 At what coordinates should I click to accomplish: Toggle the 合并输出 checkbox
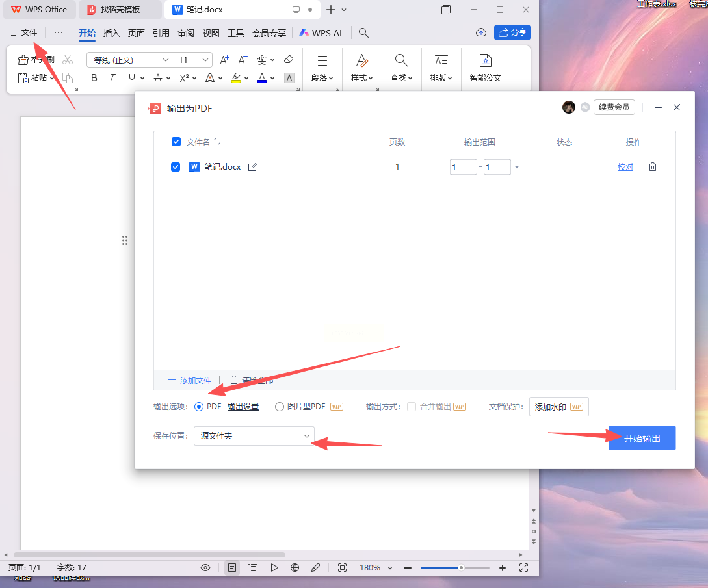pos(412,407)
